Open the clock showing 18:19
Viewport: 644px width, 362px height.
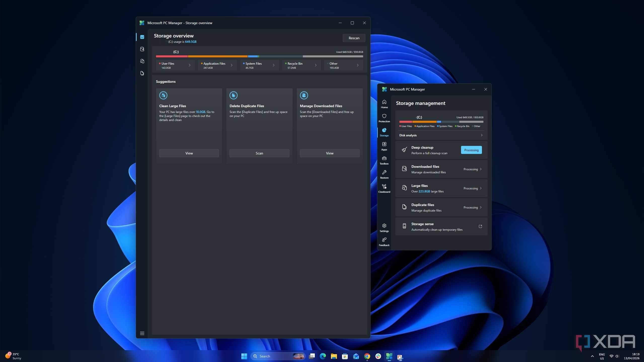631,356
